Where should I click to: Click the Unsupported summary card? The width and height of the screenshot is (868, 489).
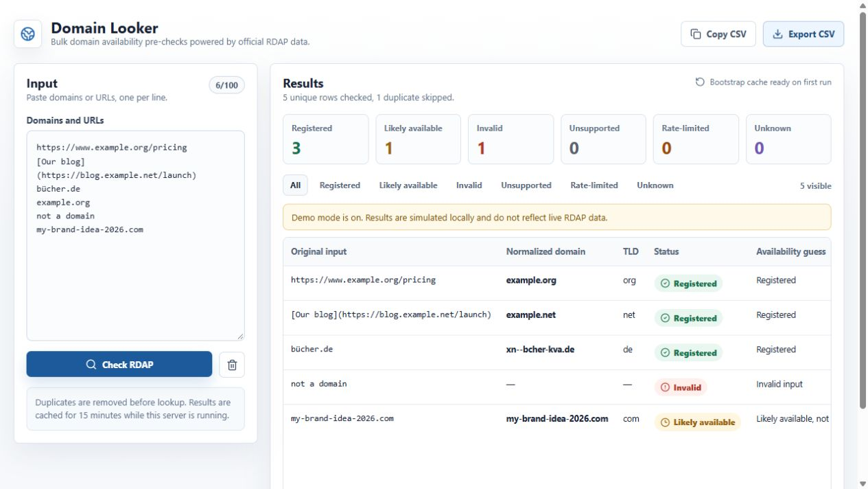[x=604, y=139]
